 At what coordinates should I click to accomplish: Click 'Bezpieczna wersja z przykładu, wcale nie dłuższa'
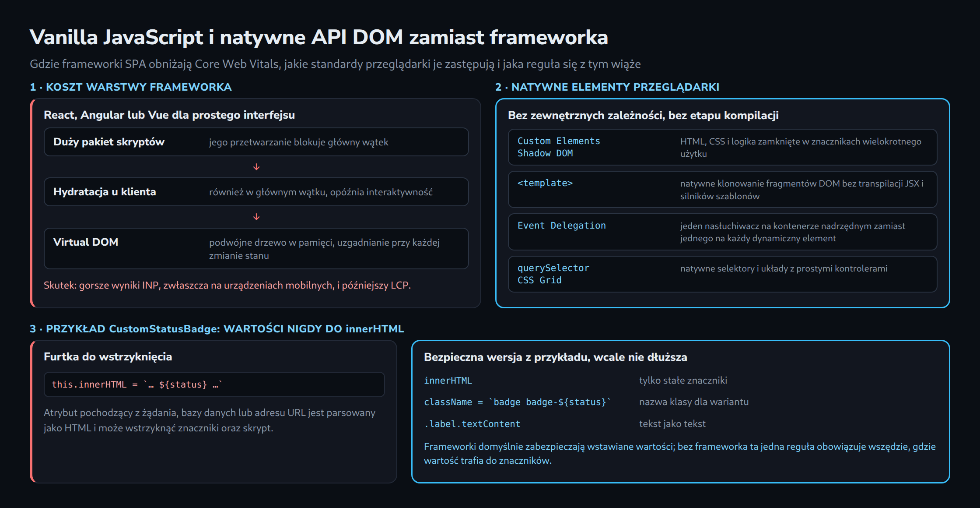[556, 357]
